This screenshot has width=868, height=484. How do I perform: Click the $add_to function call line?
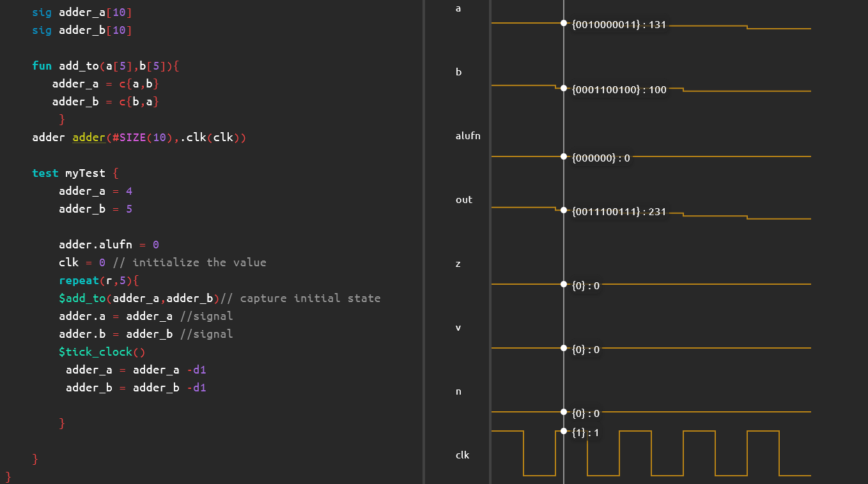pyautogui.click(x=219, y=298)
